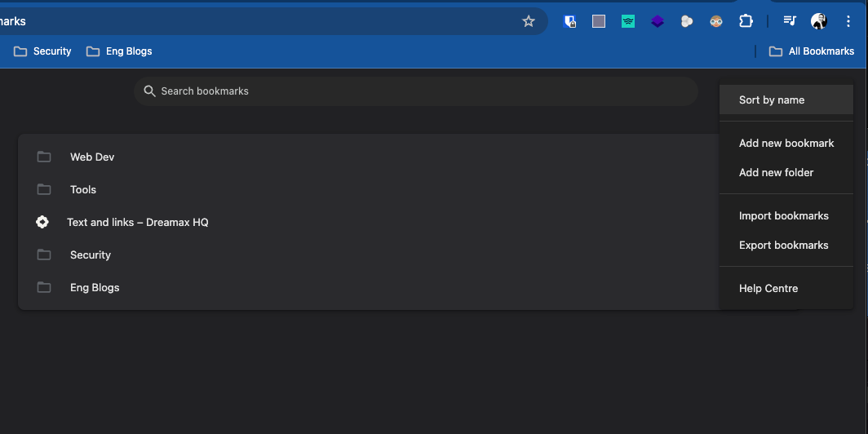868x434 pixels.
Task: Open the media controls music icon
Action: pyautogui.click(x=790, y=21)
